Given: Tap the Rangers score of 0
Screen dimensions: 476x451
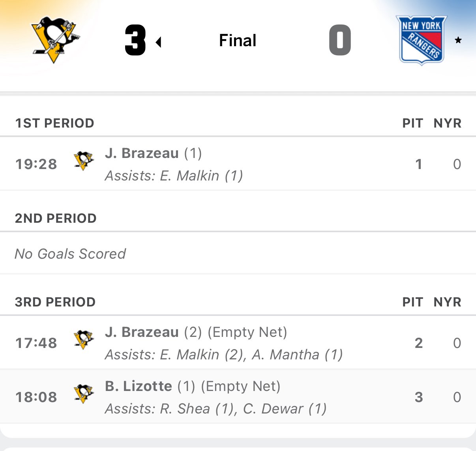Looking at the screenshot, I should click(x=340, y=40).
